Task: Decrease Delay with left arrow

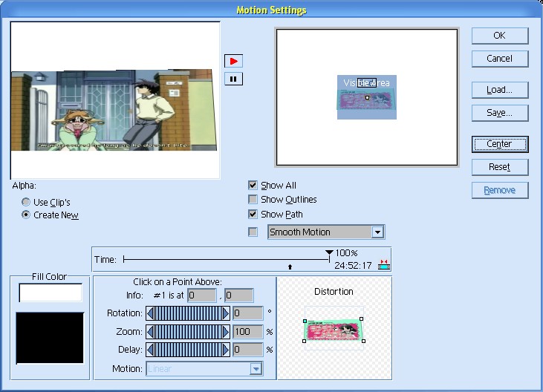Action: point(150,350)
